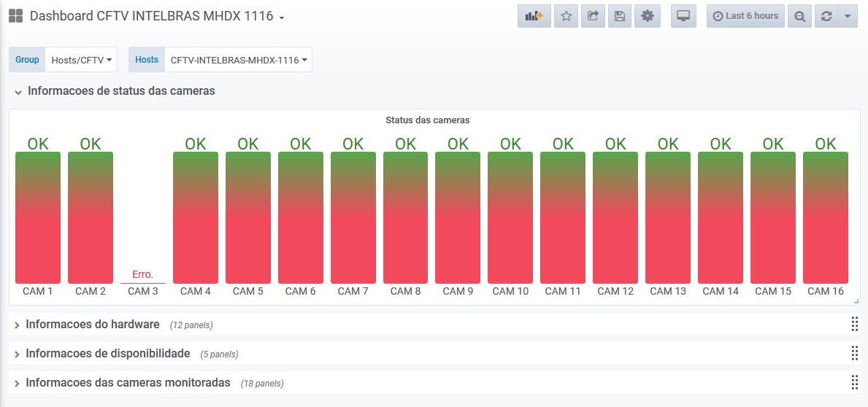Cycle view mode with monitor icon
This screenshot has height=407, width=868.
(683, 16)
